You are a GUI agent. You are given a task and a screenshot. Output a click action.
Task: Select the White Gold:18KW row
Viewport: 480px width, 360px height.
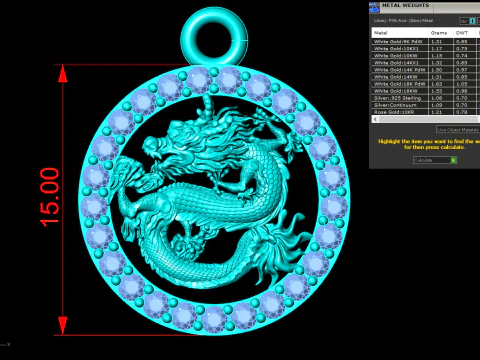point(426,91)
